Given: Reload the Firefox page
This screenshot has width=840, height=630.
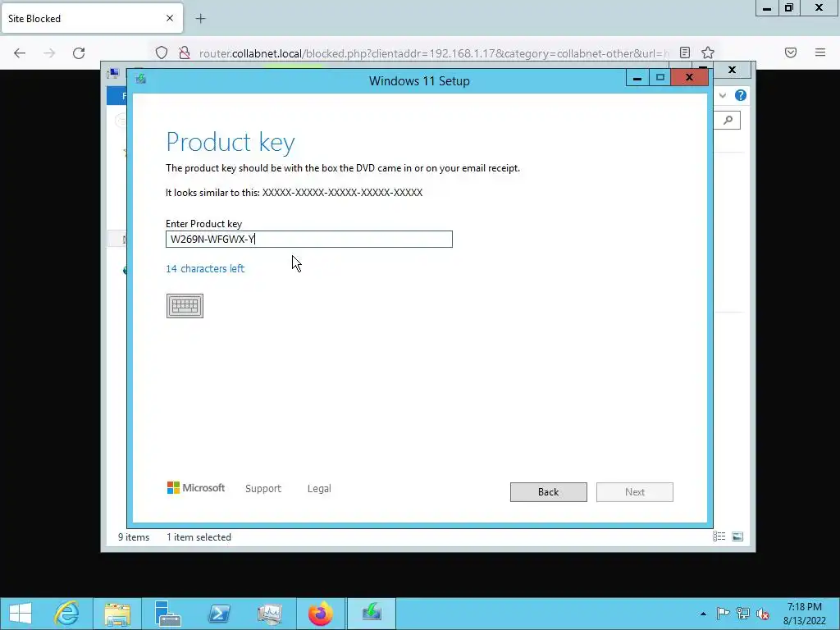Looking at the screenshot, I should pyautogui.click(x=79, y=52).
